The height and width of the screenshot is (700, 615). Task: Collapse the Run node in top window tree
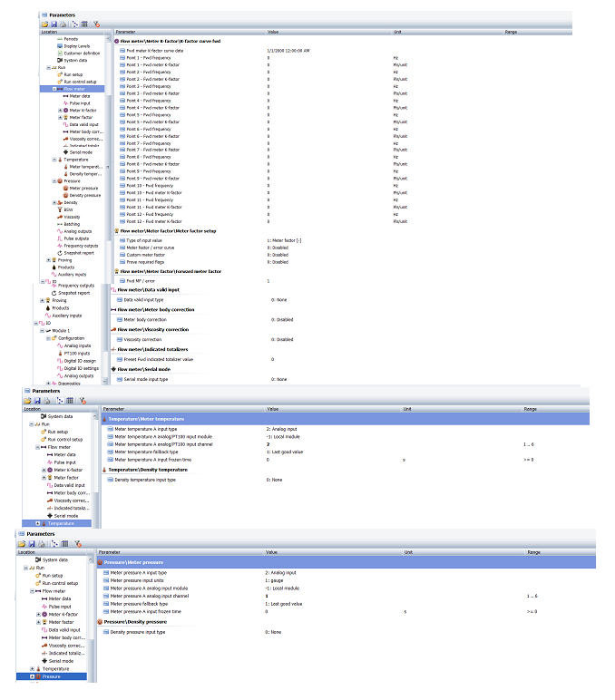point(49,67)
